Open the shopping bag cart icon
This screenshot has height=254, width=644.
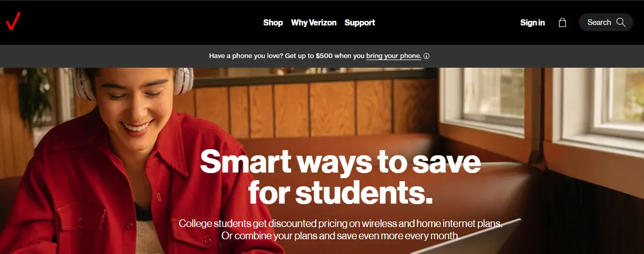[x=562, y=22]
